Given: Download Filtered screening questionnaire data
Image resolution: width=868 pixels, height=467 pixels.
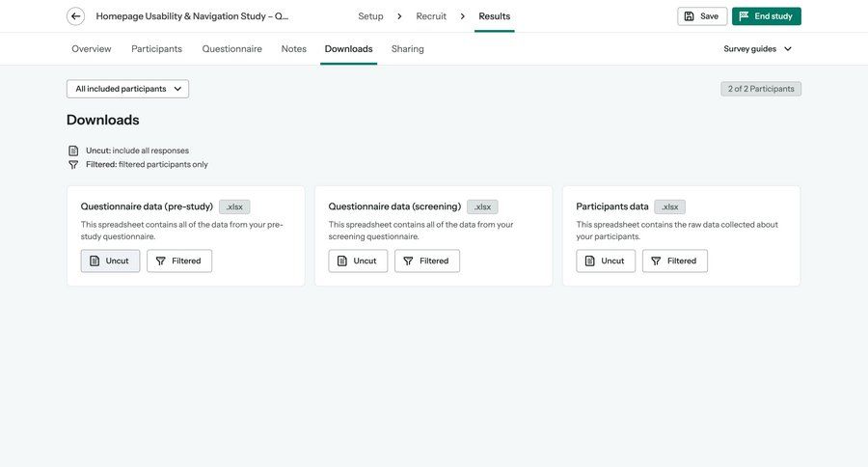Looking at the screenshot, I should click(x=427, y=261).
